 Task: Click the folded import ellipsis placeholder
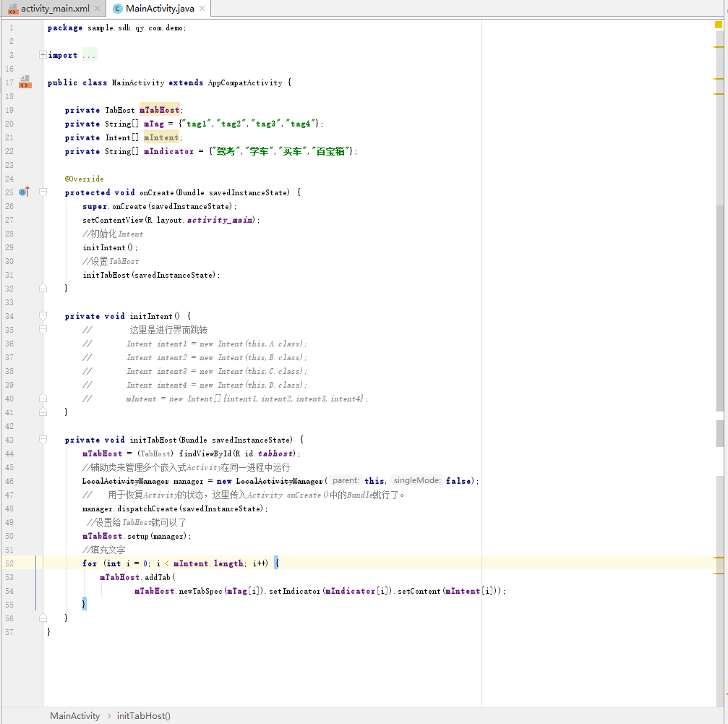pos(89,55)
